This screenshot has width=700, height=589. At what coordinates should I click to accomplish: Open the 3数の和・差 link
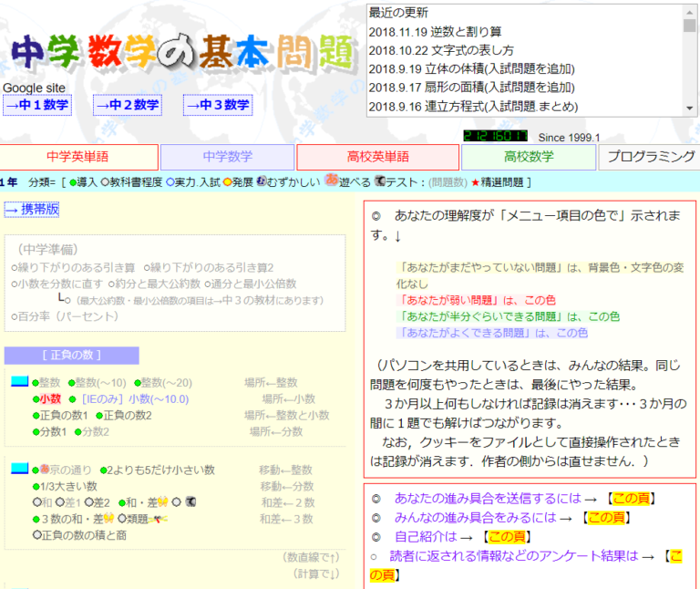72,519
